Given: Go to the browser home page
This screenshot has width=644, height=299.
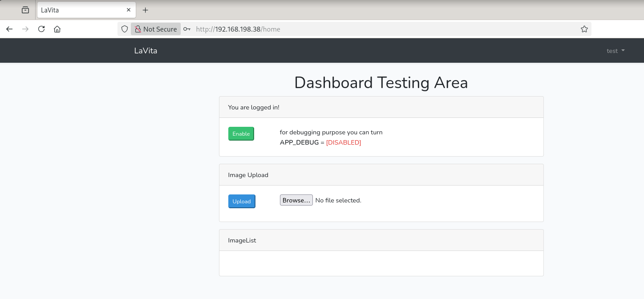Looking at the screenshot, I should 57,29.
